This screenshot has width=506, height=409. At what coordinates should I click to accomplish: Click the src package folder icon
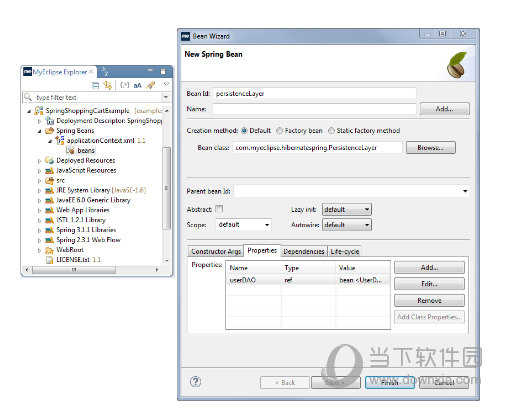point(50,181)
